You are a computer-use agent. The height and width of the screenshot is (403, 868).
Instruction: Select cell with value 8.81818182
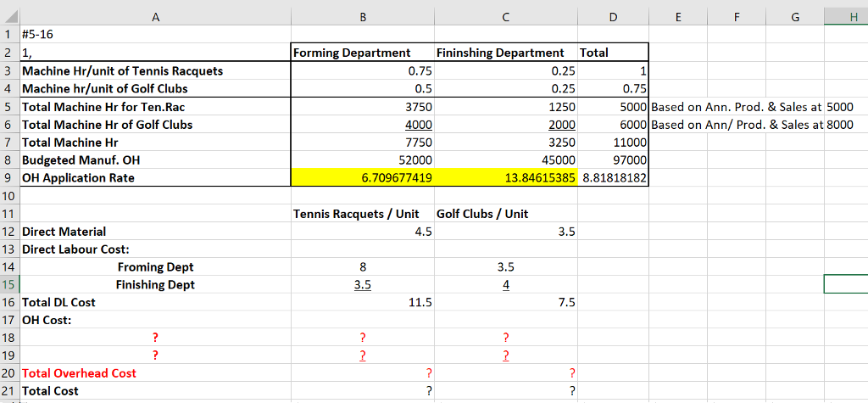pyautogui.click(x=613, y=178)
